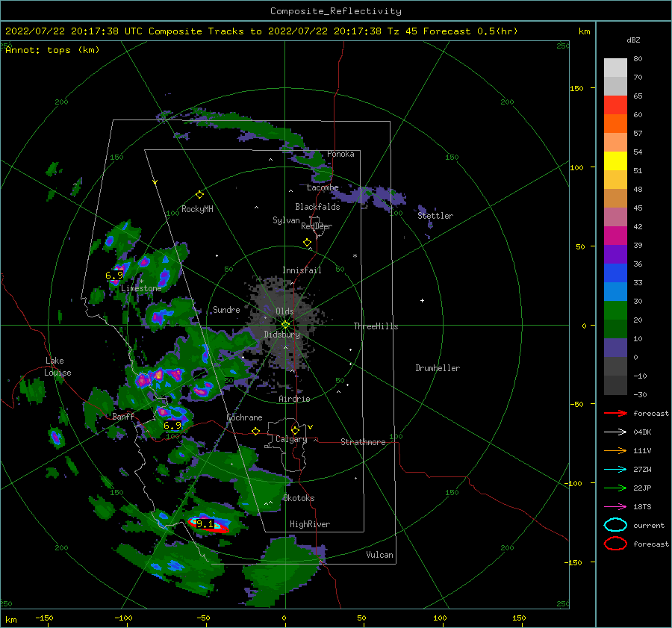
Task: Click the Composite_Reflectivity title
Action: (336, 11)
